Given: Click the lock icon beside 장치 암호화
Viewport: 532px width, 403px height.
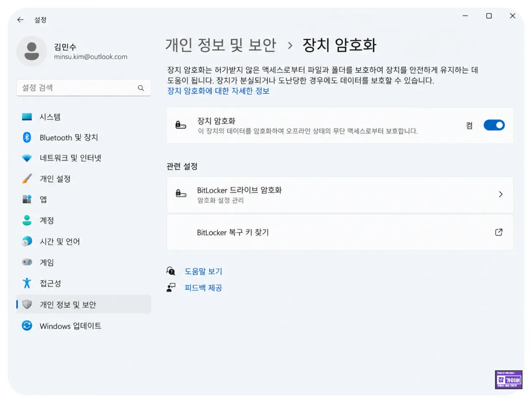Looking at the screenshot, I should tap(181, 125).
